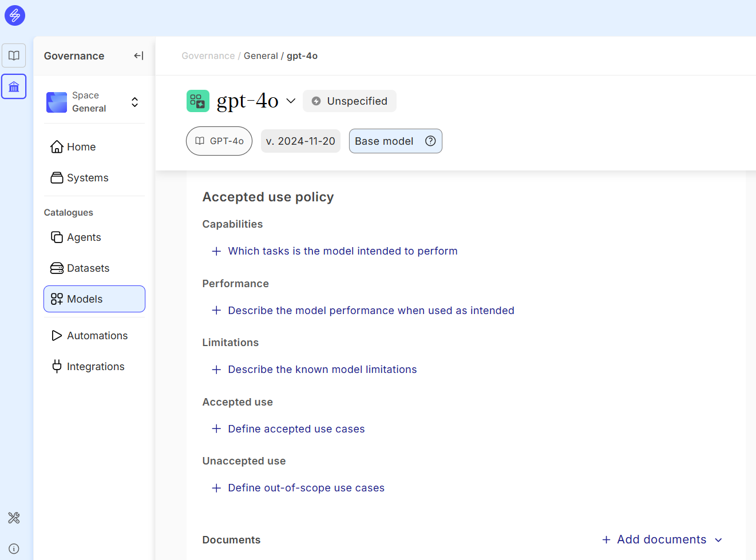This screenshot has width=756, height=560.
Task: Select the Governance building icon in rail
Action: click(x=14, y=87)
